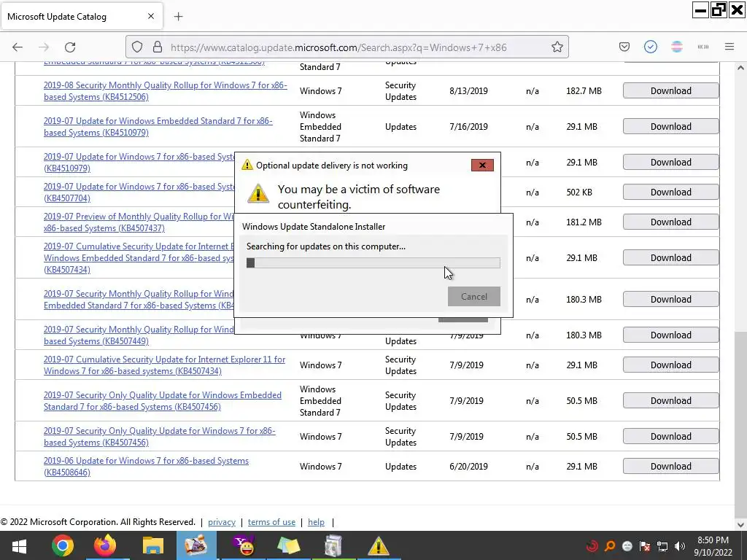Open the privacy footer link

(222, 522)
